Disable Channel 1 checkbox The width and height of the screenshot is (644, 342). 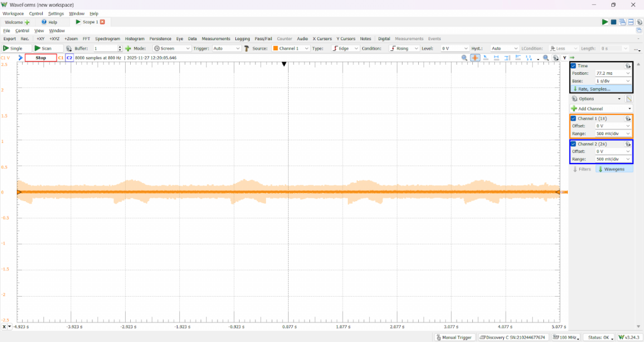[x=573, y=118]
